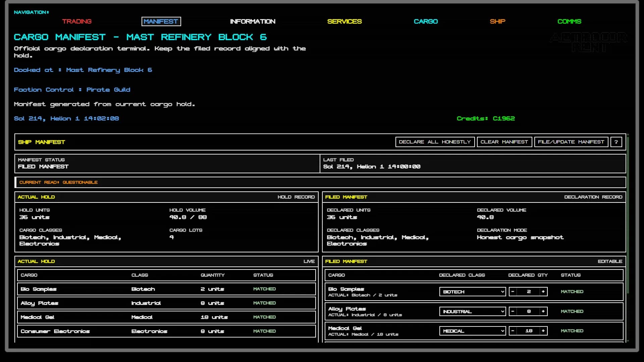Open the Ship tab
This screenshot has height=362, width=644.
tap(497, 21)
